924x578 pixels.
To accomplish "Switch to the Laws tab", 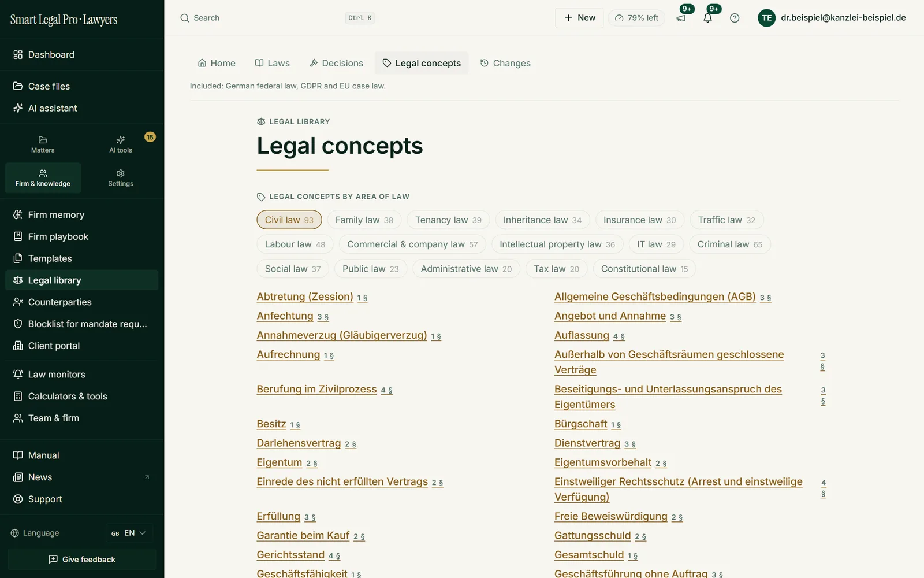I will pos(273,63).
